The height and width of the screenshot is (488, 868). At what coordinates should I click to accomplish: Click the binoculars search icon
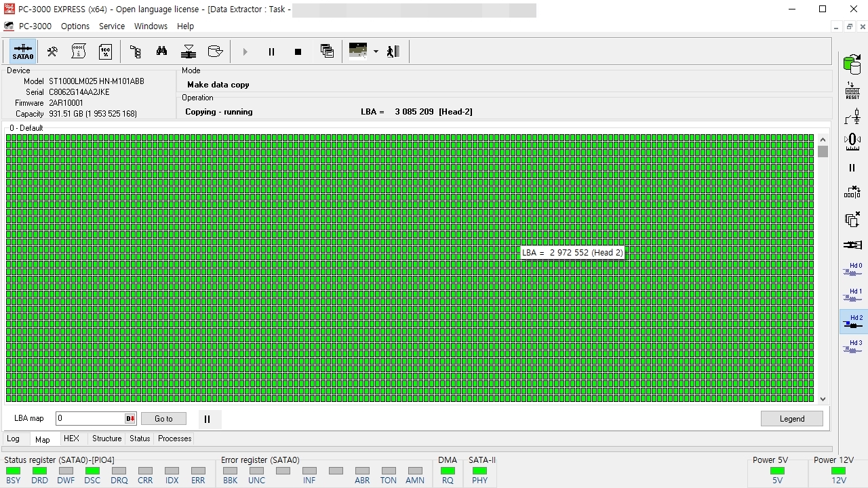(161, 52)
